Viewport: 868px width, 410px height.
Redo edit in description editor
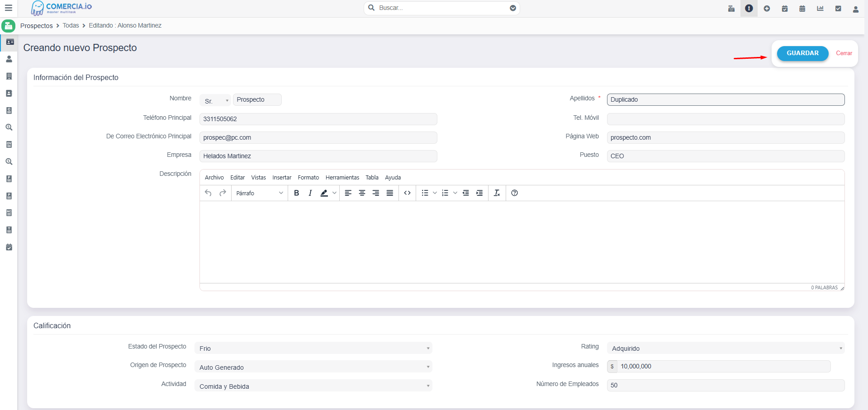click(x=223, y=193)
